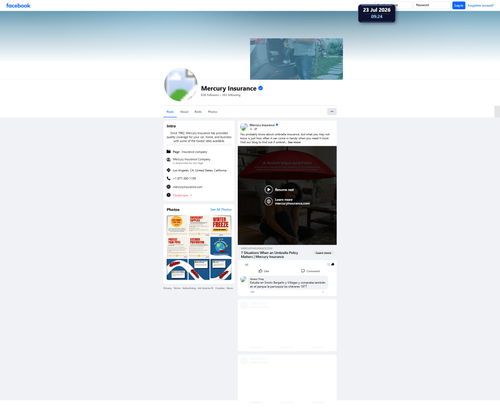This screenshot has width=500, height=411.
Task: Click the blue Log in button
Action: coord(459,5)
